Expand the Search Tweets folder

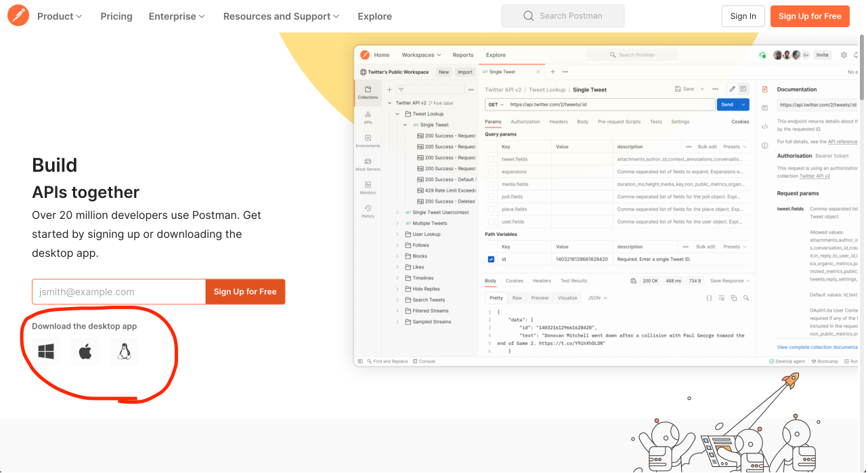pos(398,300)
